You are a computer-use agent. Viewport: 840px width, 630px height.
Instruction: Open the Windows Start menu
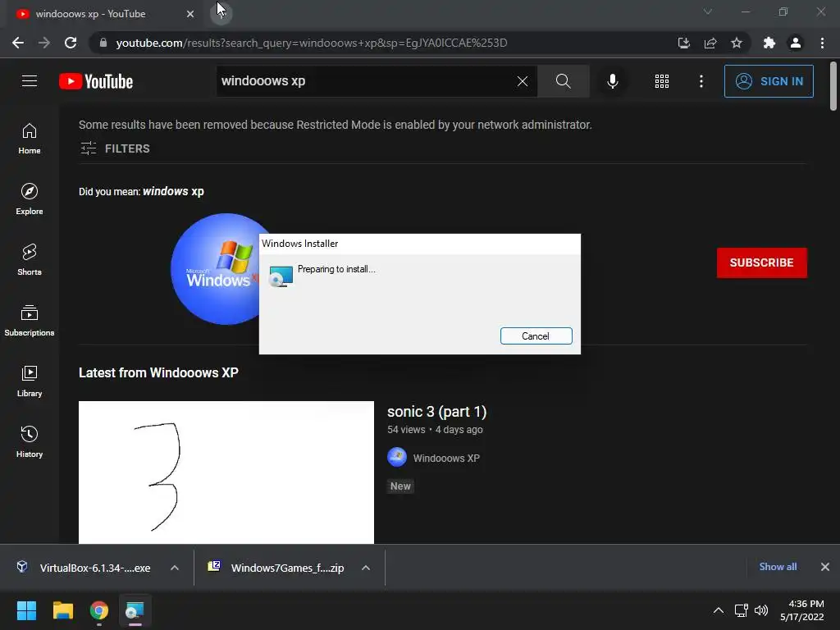pyautogui.click(x=26, y=610)
